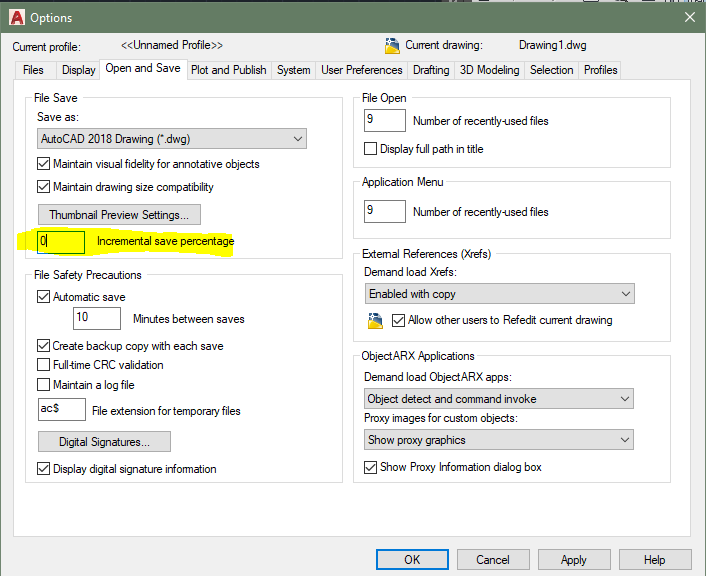Viewport: 706px width, 576px height.
Task: Open Thumbnail Preview Settings
Action: (119, 215)
